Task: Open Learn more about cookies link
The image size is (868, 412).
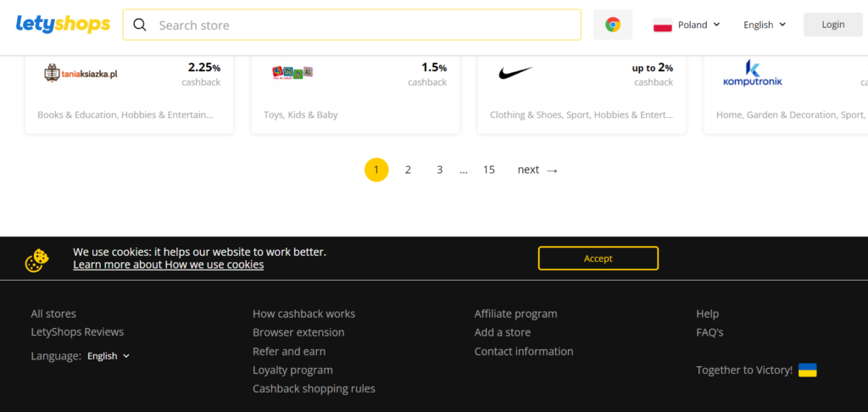Action: point(169,264)
